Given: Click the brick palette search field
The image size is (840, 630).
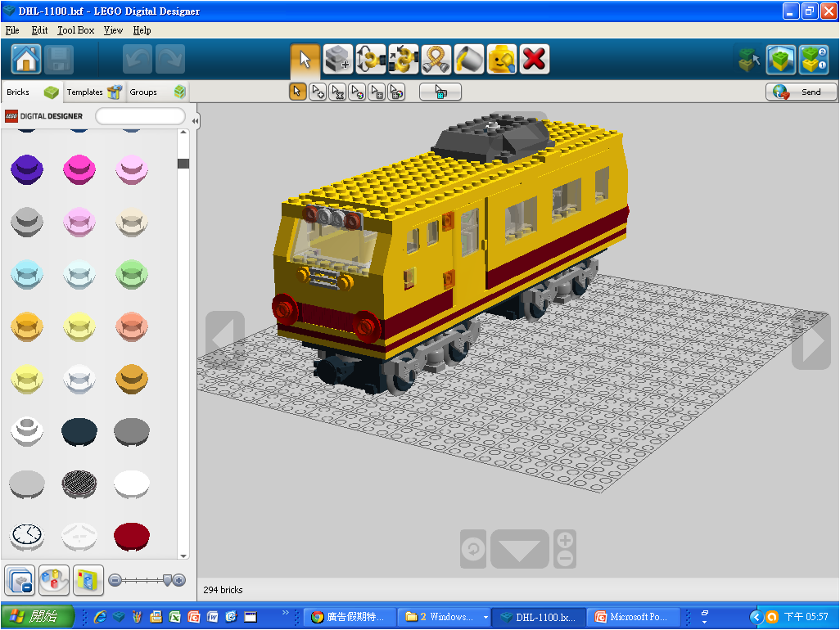Looking at the screenshot, I should (140, 116).
